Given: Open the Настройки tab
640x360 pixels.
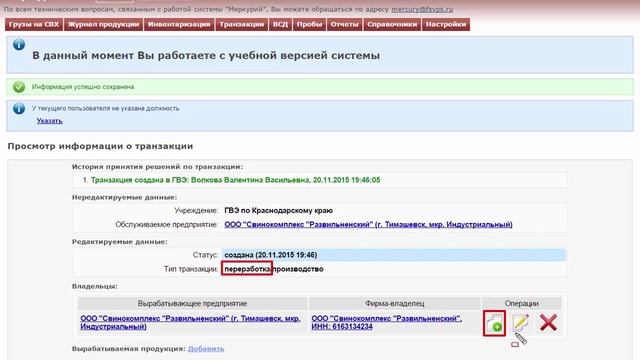Looking at the screenshot, I should (446, 24).
